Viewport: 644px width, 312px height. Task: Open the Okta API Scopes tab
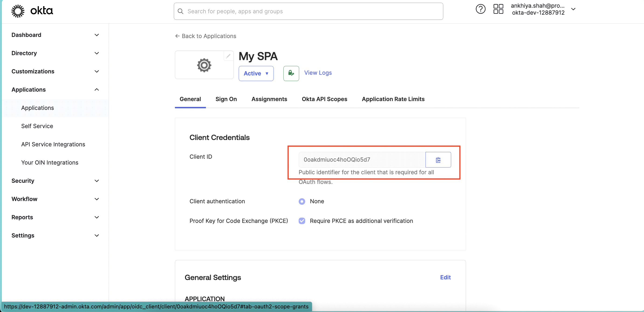[324, 99]
